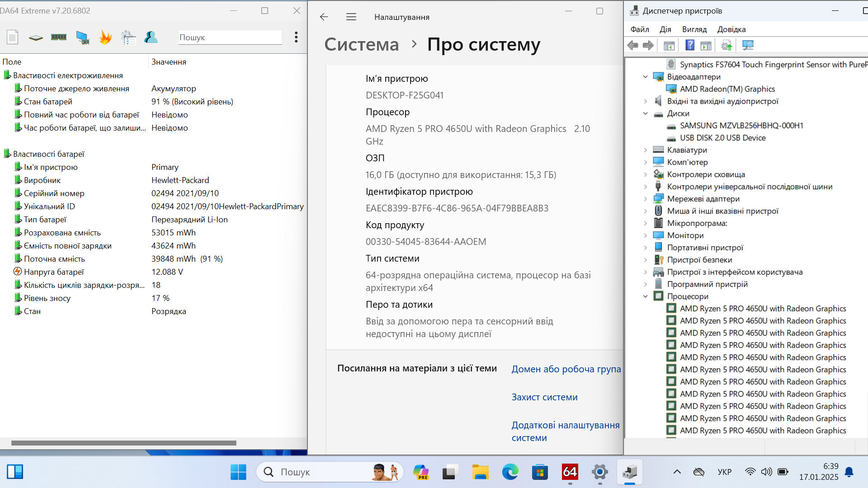
Task: Open the Widgets panel in taskbar
Action: [x=15, y=472]
